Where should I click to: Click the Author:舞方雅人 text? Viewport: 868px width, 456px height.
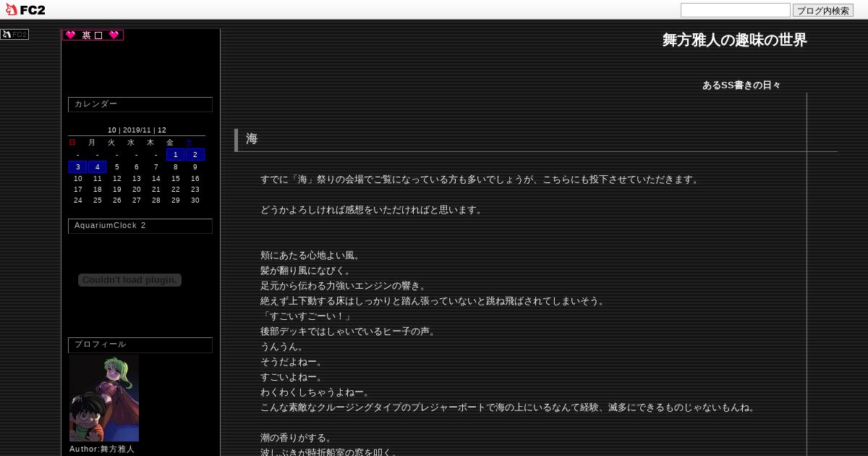pyautogui.click(x=102, y=449)
